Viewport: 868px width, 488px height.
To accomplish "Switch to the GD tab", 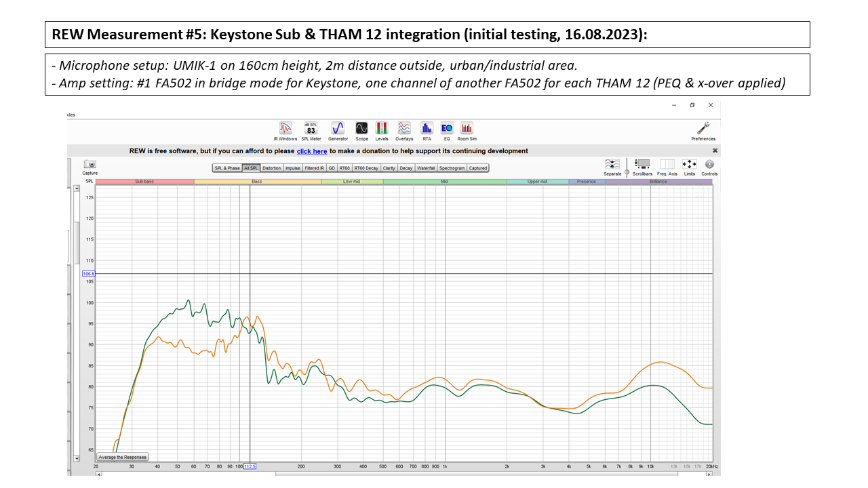I will (x=332, y=168).
